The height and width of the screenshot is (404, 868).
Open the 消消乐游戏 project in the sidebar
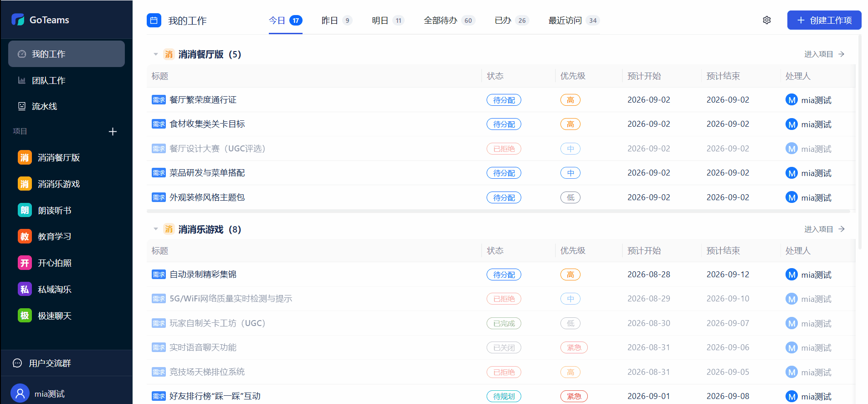[x=67, y=184]
